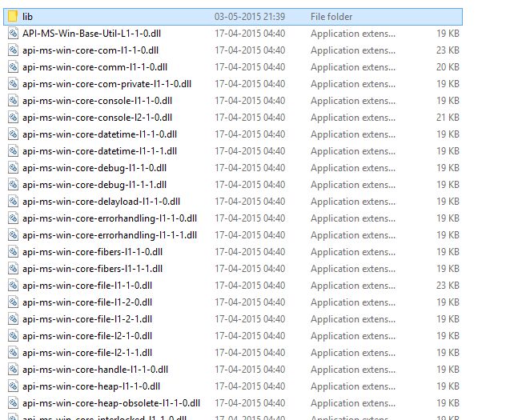Click the icon of api-ms-win-core-debug-l1-1-1.dll
This screenshot has width=510, height=420.
[x=13, y=185]
